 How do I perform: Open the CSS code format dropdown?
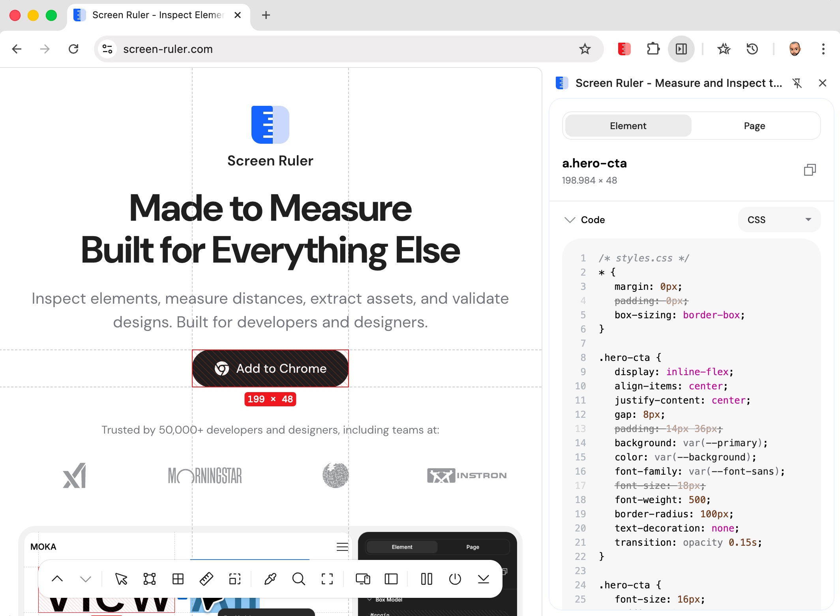pos(779,220)
